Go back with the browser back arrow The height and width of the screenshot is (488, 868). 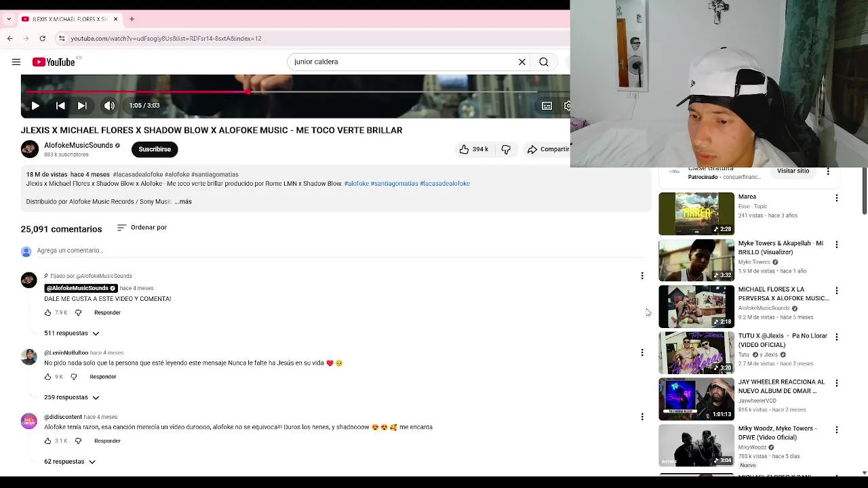[x=10, y=39]
